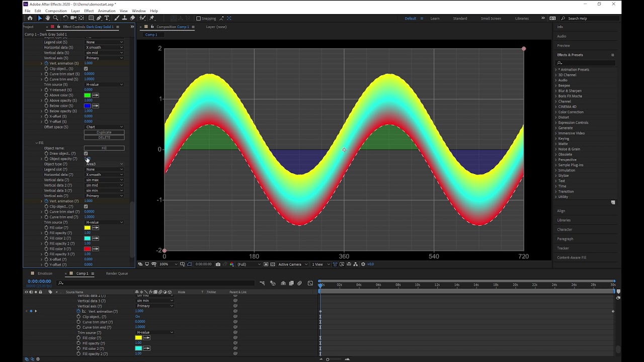This screenshot has width=644, height=362.
Task: Click Fill color 3 (7) red swatch
Action: pos(88,249)
